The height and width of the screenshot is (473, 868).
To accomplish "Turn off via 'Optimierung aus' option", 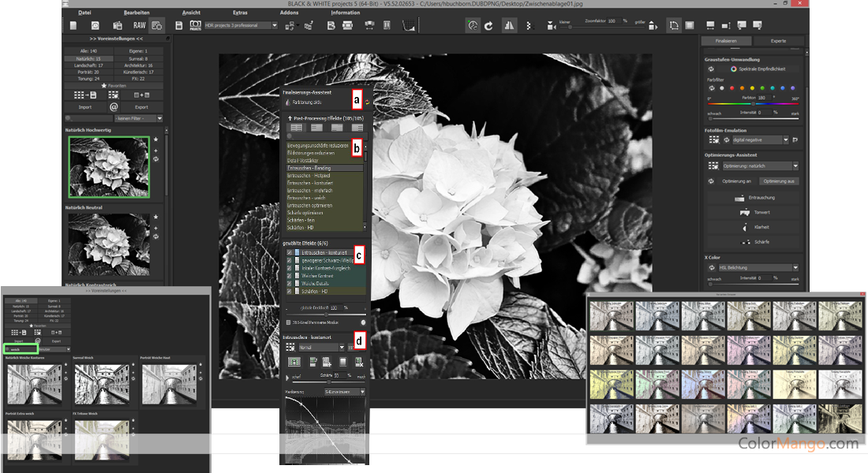I will point(779,181).
